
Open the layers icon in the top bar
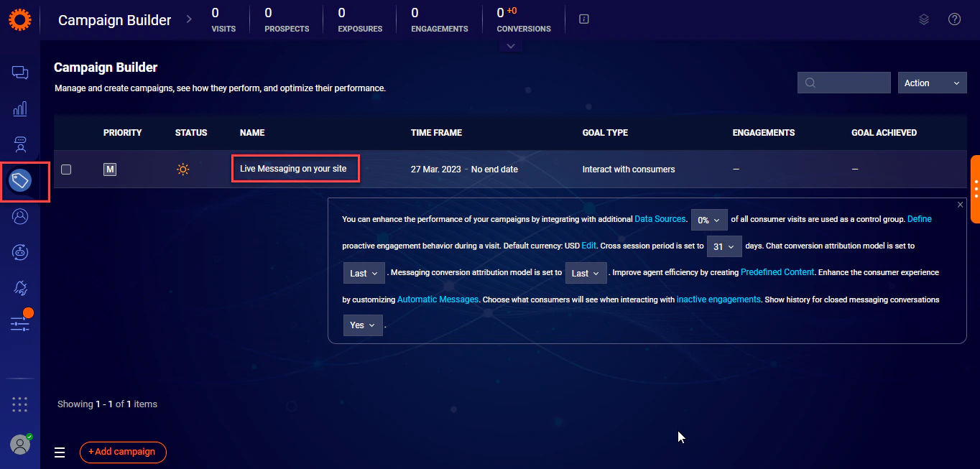tap(924, 19)
